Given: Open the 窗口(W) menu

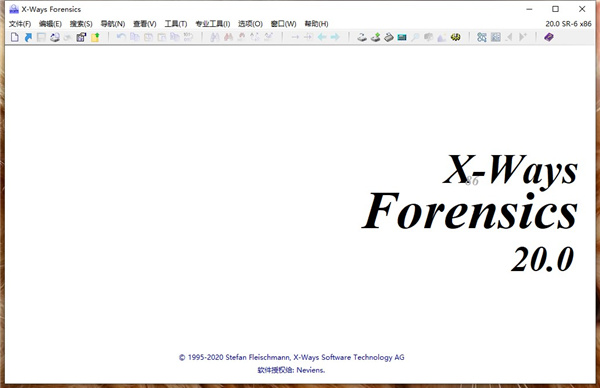Looking at the screenshot, I should coord(284,24).
